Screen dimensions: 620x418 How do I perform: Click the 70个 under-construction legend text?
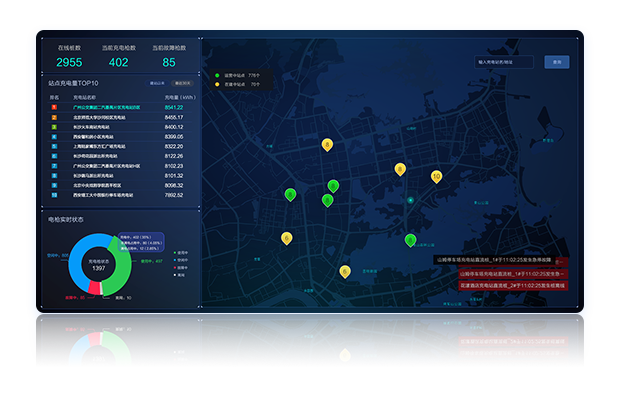pos(255,84)
